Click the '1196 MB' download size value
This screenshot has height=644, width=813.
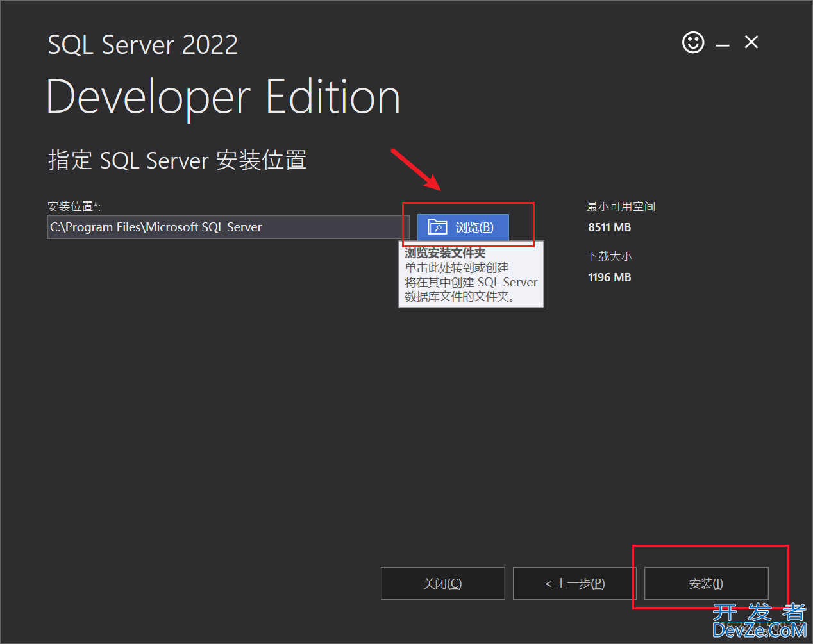click(x=609, y=277)
